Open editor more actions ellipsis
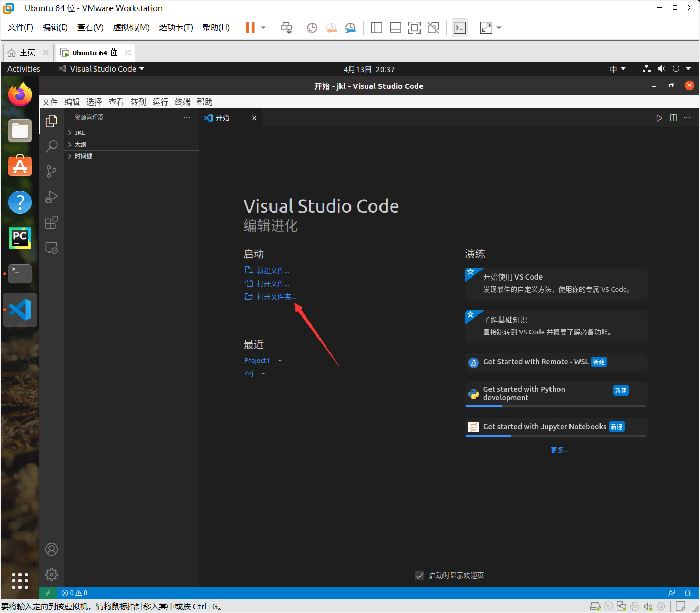Viewport: 700px width, 613px height. click(x=687, y=118)
